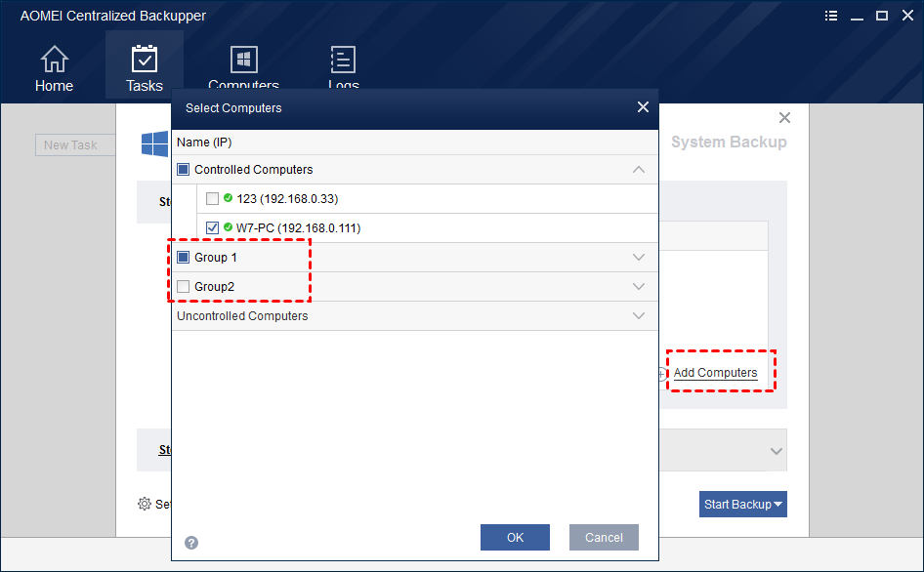Select the W7-PC (192.168.0.111) row text
Viewport: 924px width, 572px height.
click(x=298, y=228)
